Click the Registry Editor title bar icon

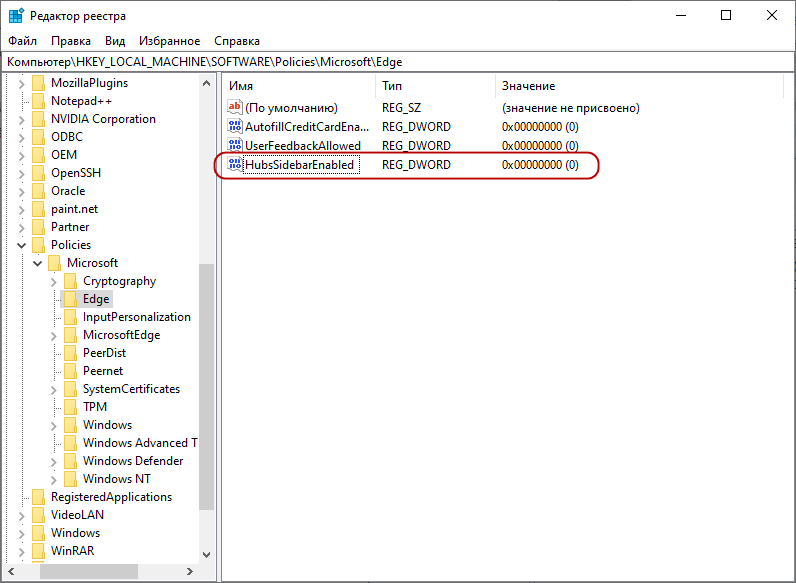16,16
